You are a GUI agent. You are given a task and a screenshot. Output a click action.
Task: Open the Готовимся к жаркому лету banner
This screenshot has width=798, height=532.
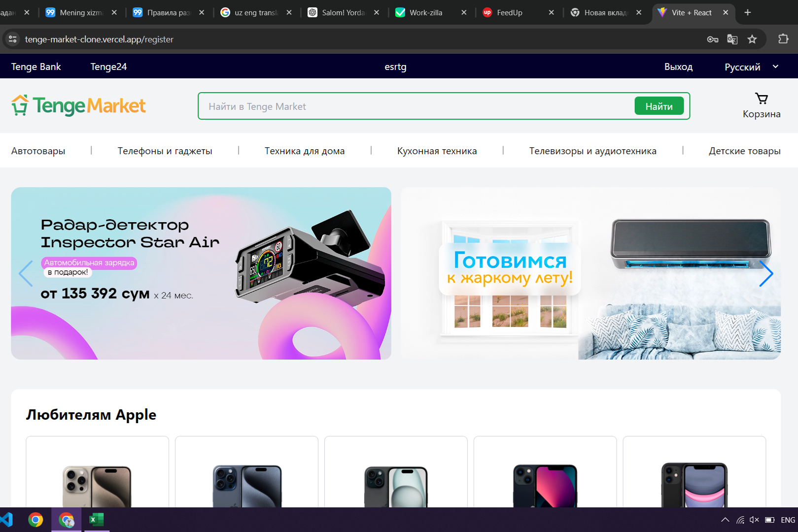(591, 273)
